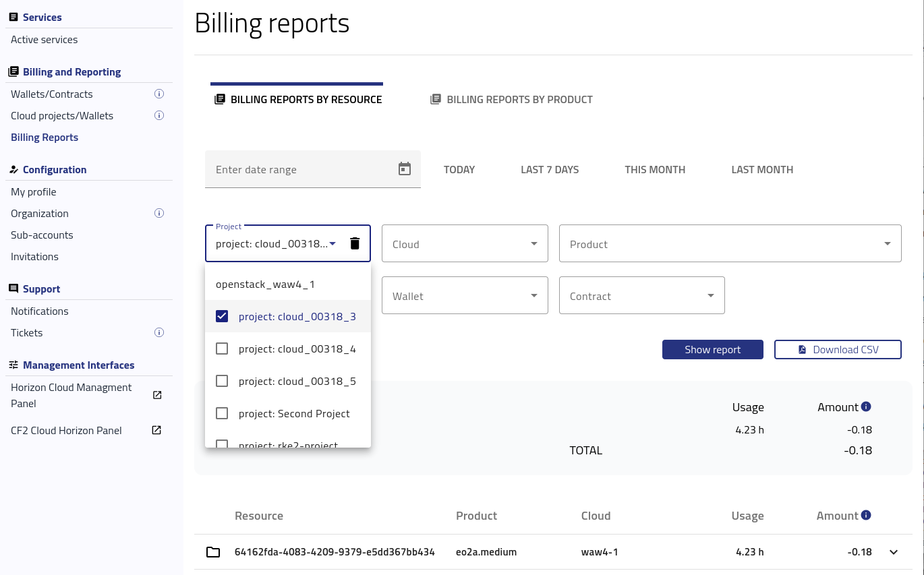Click the calendar icon in date range field
The width and height of the screenshot is (924, 575).
(x=405, y=169)
